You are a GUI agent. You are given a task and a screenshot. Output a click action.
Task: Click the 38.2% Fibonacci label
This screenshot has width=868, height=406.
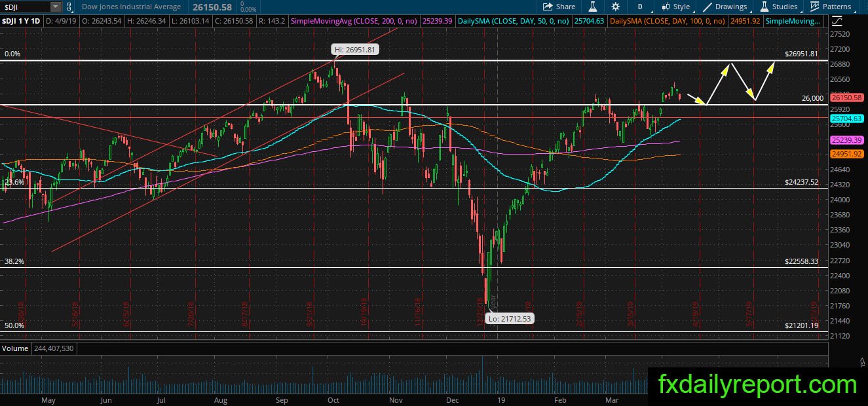coord(14,261)
